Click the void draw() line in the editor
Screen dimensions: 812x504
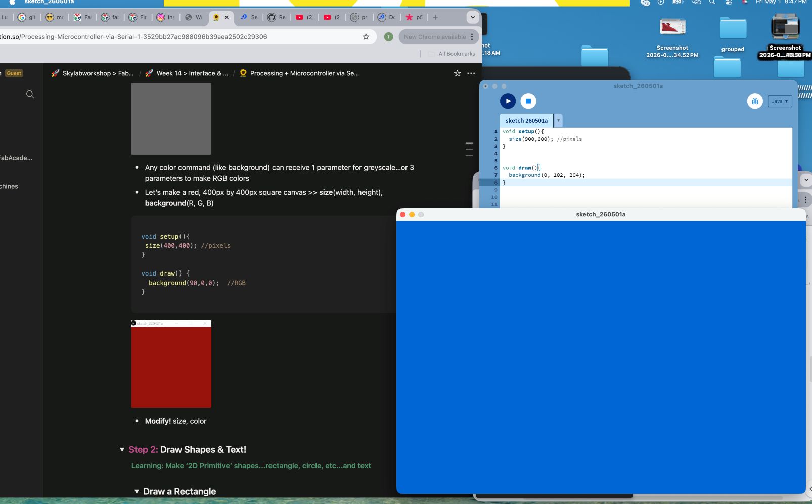point(521,168)
